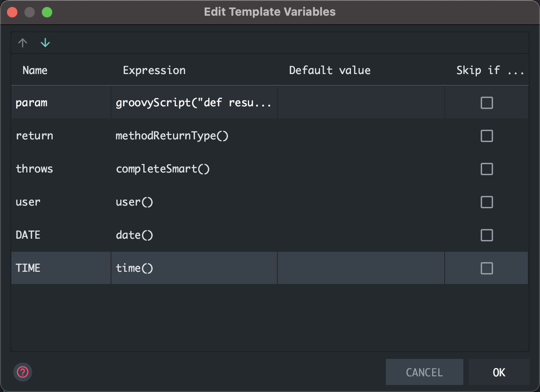
Task: Enable Skip if defined for DATE
Action: pyautogui.click(x=486, y=235)
